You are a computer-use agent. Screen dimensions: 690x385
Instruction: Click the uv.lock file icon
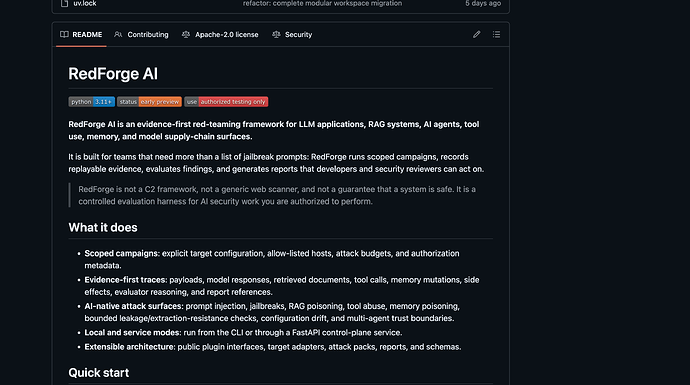click(65, 4)
